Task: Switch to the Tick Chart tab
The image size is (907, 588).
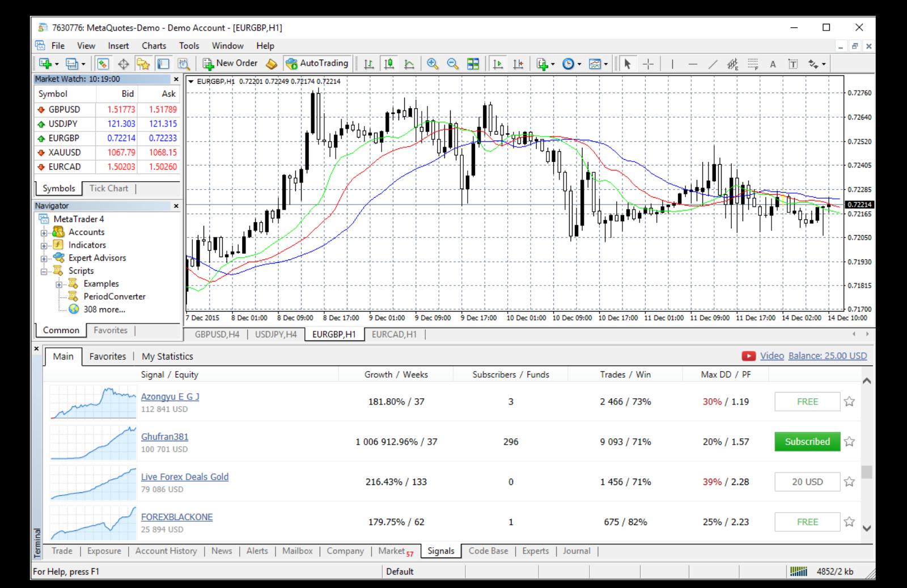Action: pyautogui.click(x=109, y=188)
